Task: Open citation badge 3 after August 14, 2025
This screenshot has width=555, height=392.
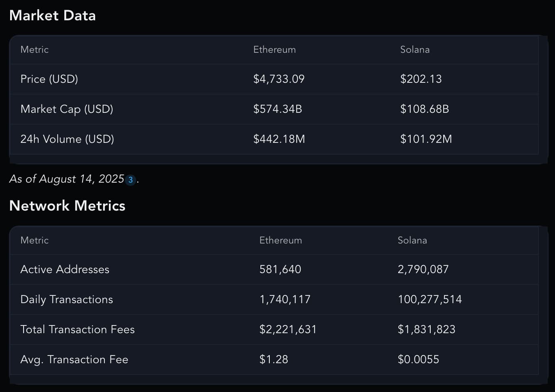Action: 130,180
